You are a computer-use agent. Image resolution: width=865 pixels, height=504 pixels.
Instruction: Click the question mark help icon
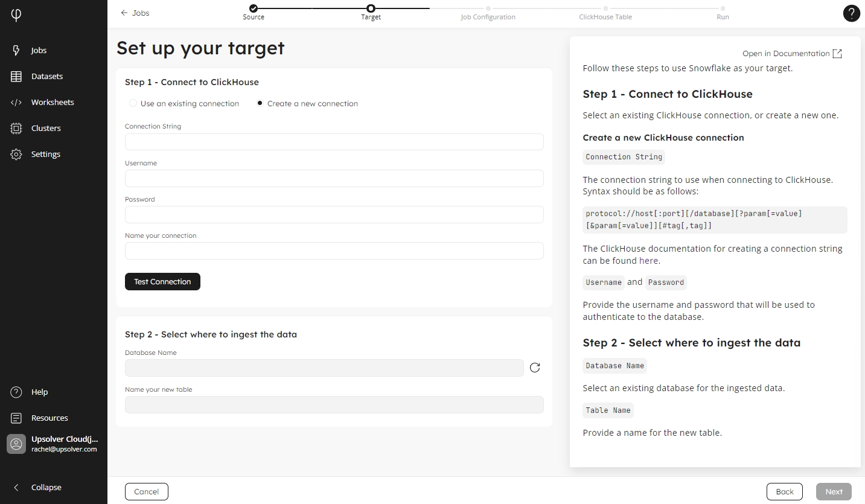point(851,14)
